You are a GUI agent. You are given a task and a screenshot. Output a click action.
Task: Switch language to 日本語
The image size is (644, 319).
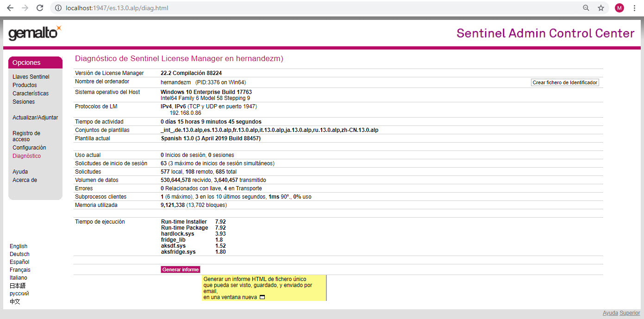18,286
